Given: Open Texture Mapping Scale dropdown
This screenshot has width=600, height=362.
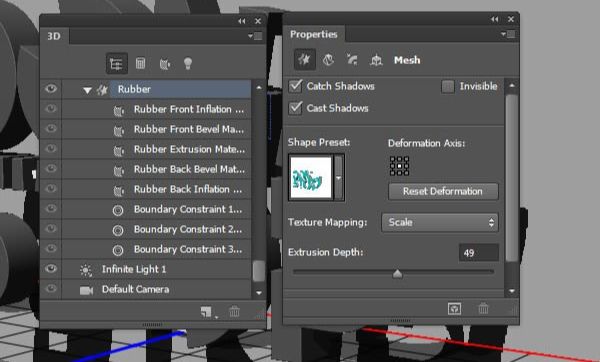Looking at the screenshot, I should pyautogui.click(x=440, y=223).
